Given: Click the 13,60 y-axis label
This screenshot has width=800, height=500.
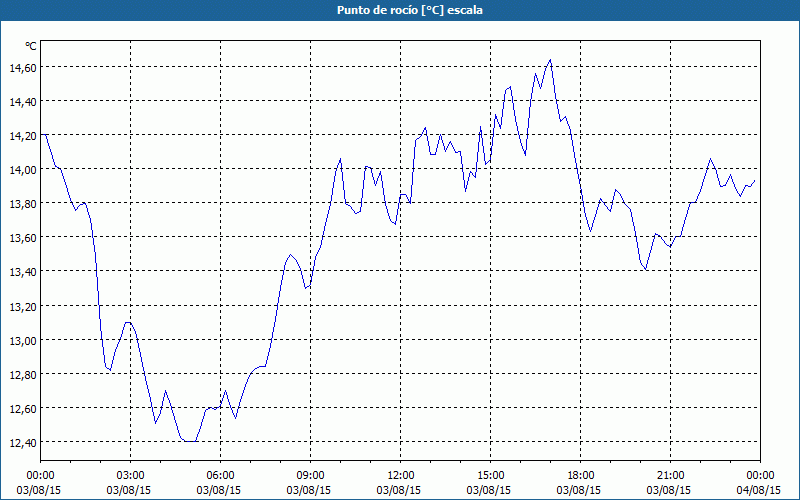Looking at the screenshot, I should coord(23,238).
